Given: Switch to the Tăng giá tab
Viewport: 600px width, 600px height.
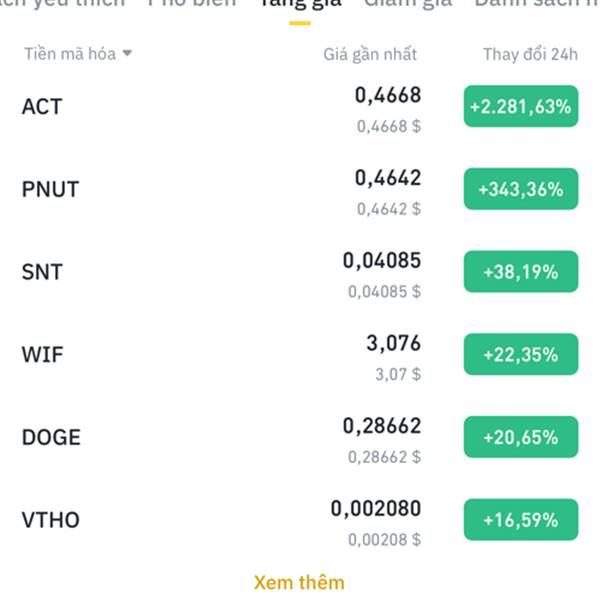Looking at the screenshot, I should [x=299, y=4].
